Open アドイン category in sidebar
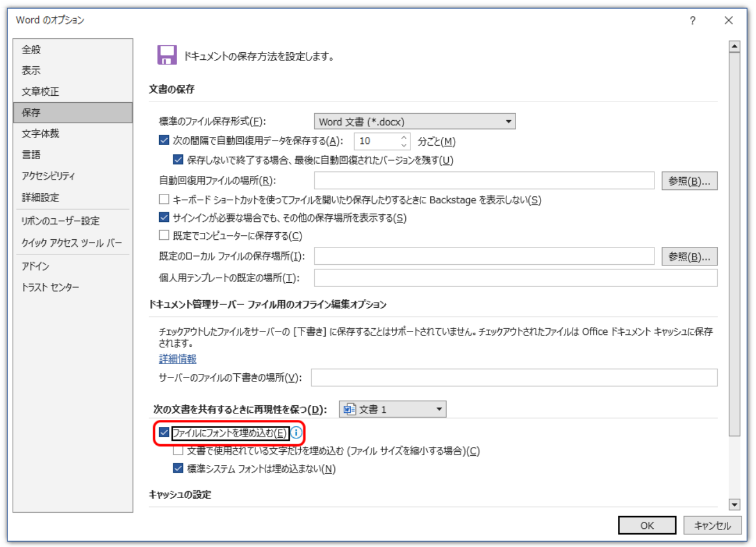Viewport: 756px width, 547px height. click(x=73, y=266)
